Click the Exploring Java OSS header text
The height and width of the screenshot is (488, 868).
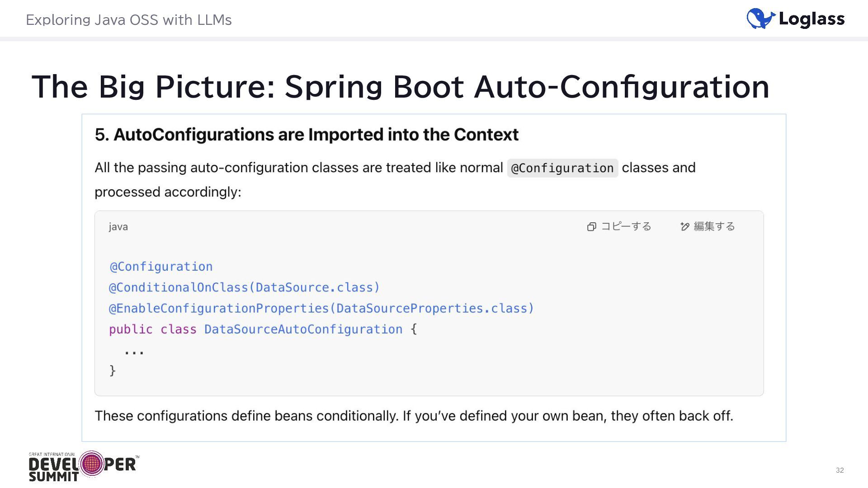coord(128,20)
